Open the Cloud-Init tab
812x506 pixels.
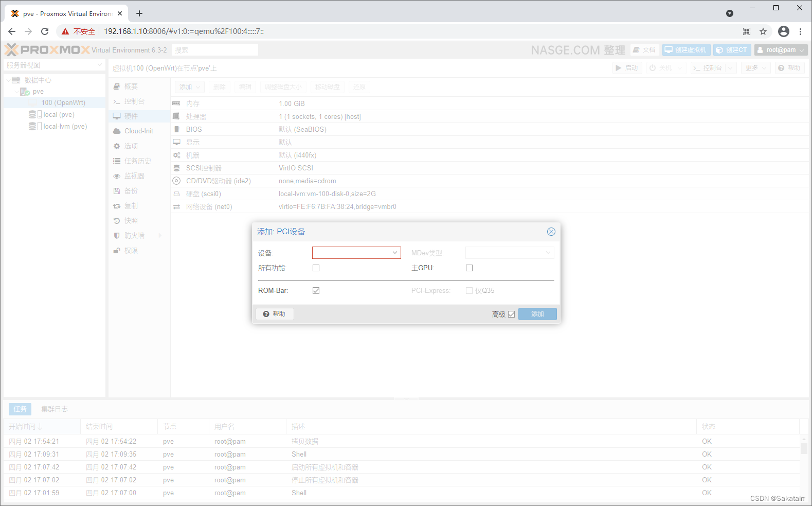139,131
